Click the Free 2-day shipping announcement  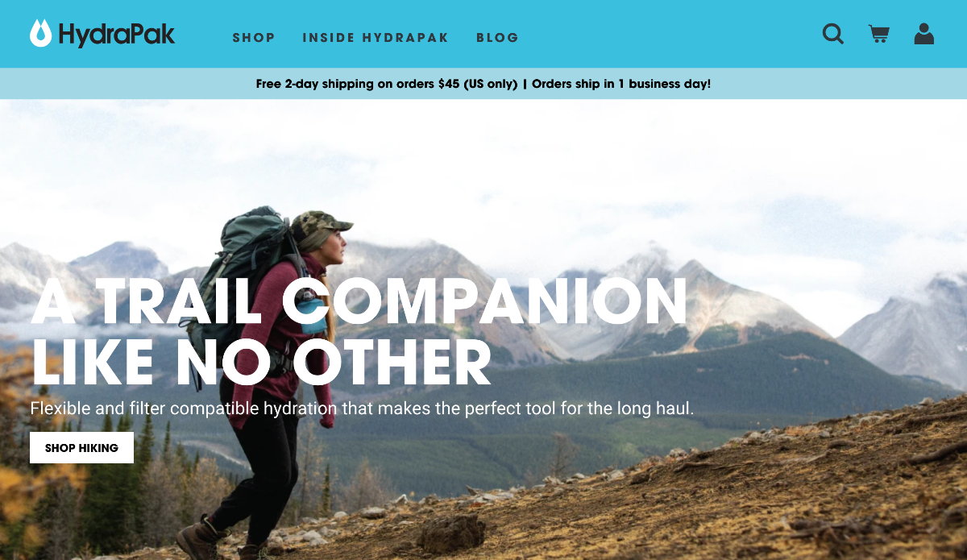tap(387, 84)
